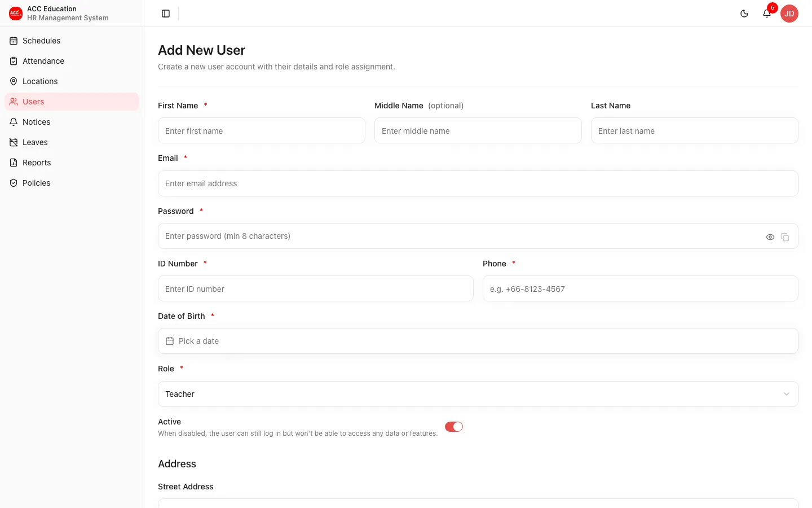The image size is (812, 508).
Task: Click the Locations pin icon
Action: pos(14,81)
